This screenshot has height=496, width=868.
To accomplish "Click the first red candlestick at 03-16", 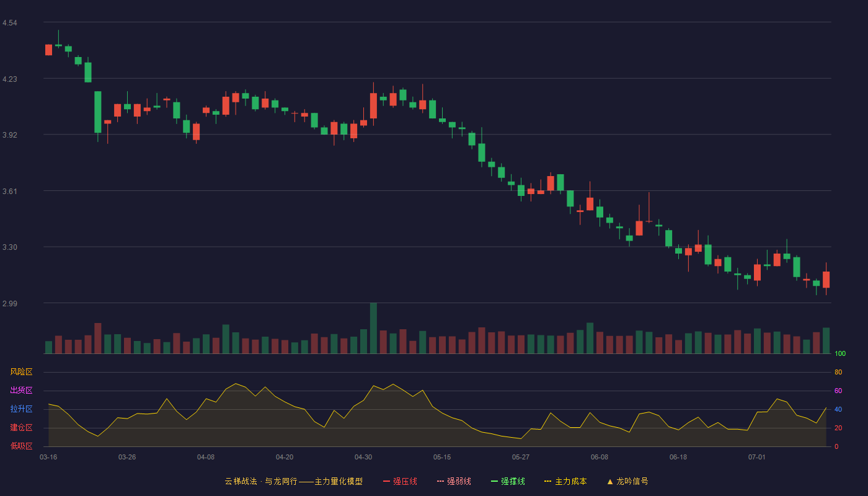I will pos(48,50).
